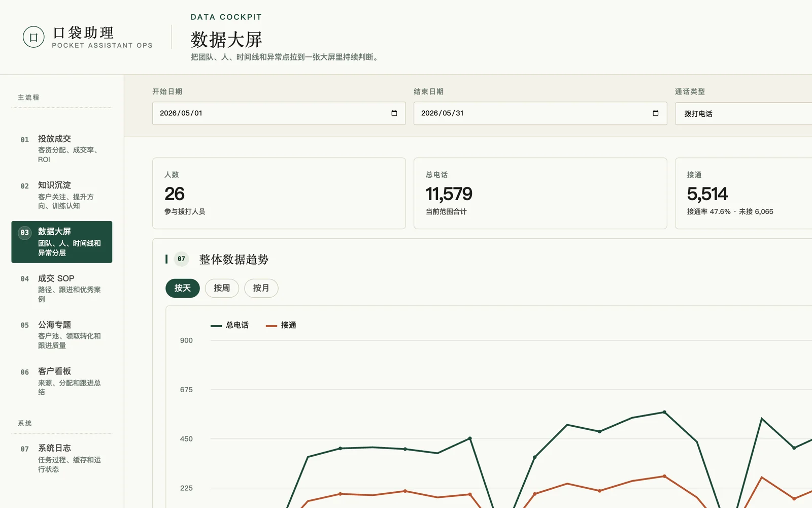Open end date calendar picker icon

tap(656, 113)
